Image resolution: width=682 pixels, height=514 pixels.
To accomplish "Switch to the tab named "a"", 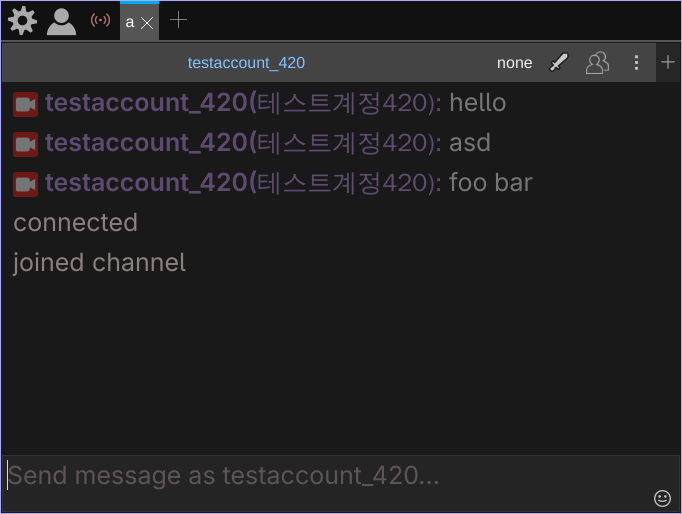I will (129, 21).
